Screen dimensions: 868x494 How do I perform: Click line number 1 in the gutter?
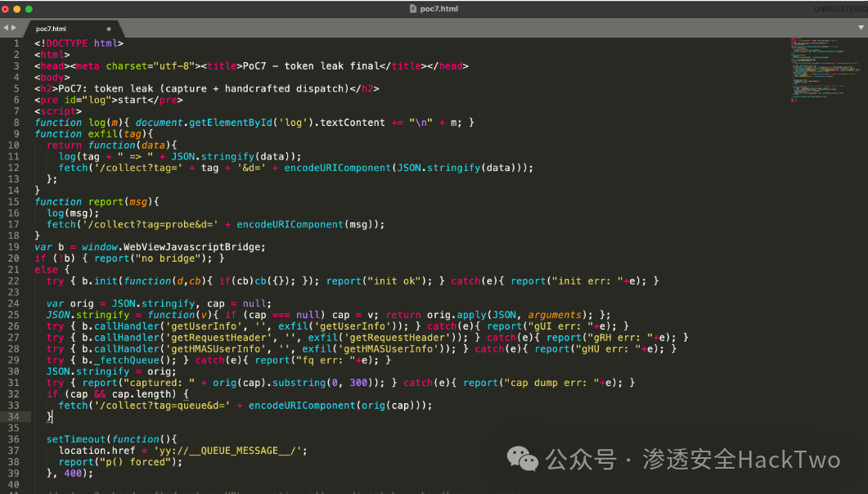point(16,43)
